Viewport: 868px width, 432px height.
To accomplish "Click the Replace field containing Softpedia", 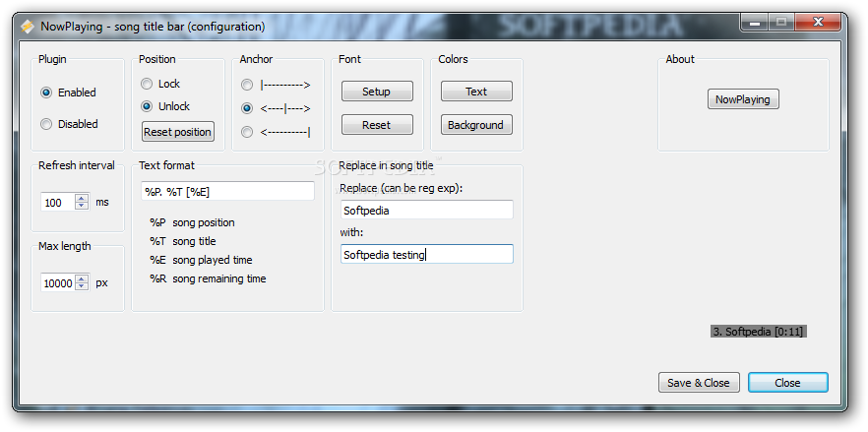I will 427,210.
